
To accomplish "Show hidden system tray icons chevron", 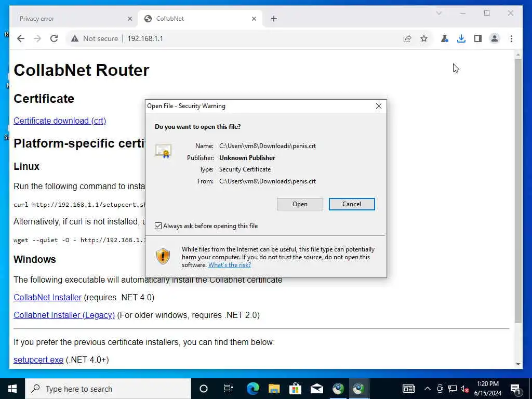I will coord(428,389).
